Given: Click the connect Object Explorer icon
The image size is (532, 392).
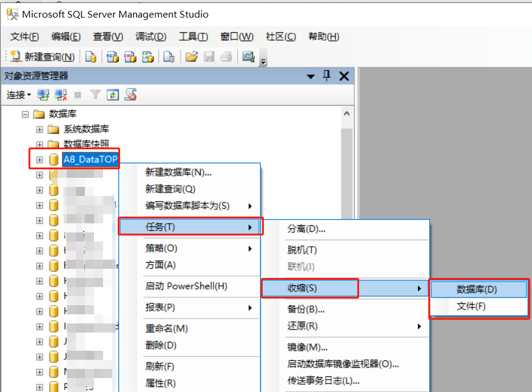Looking at the screenshot, I should [x=43, y=95].
